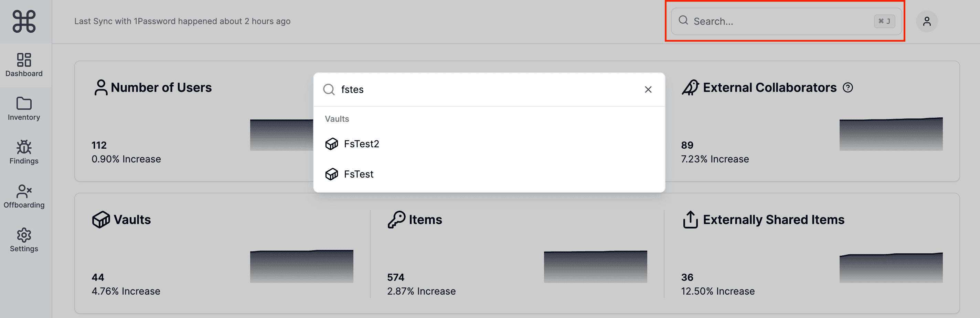The width and height of the screenshot is (980, 318).
Task: Clear the search popup with the X
Action: [x=648, y=89]
